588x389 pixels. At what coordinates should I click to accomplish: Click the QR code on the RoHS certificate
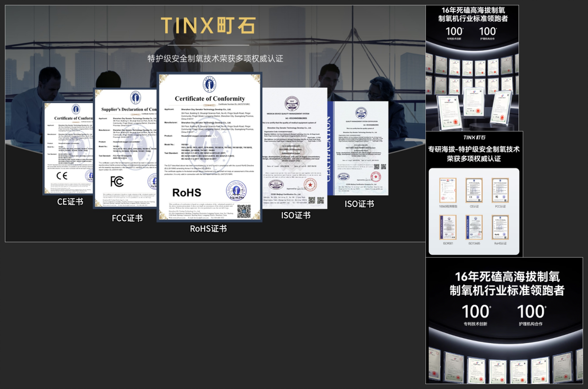point(243,211)
